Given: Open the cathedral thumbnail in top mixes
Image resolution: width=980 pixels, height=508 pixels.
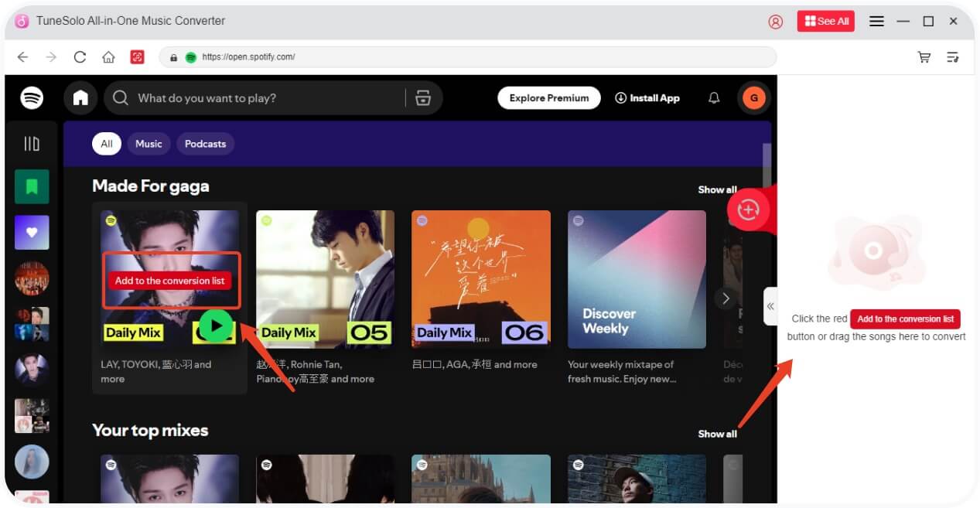Looking at the screenshot, I should pyautogui.click(x=480, y=479).
